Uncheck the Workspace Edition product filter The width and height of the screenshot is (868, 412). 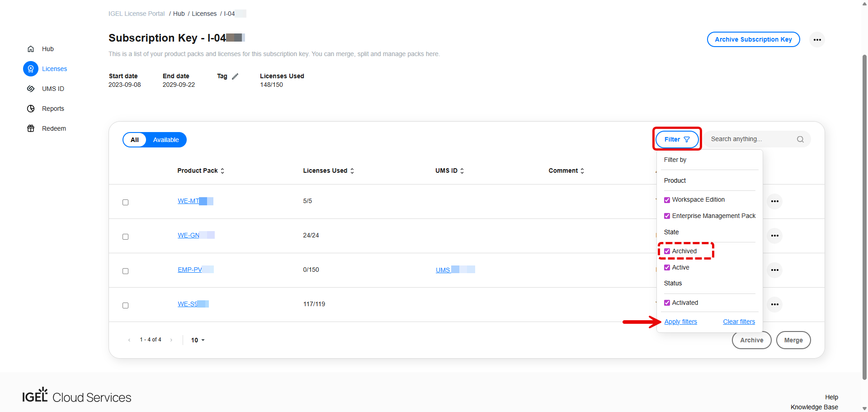pos(667,199)
